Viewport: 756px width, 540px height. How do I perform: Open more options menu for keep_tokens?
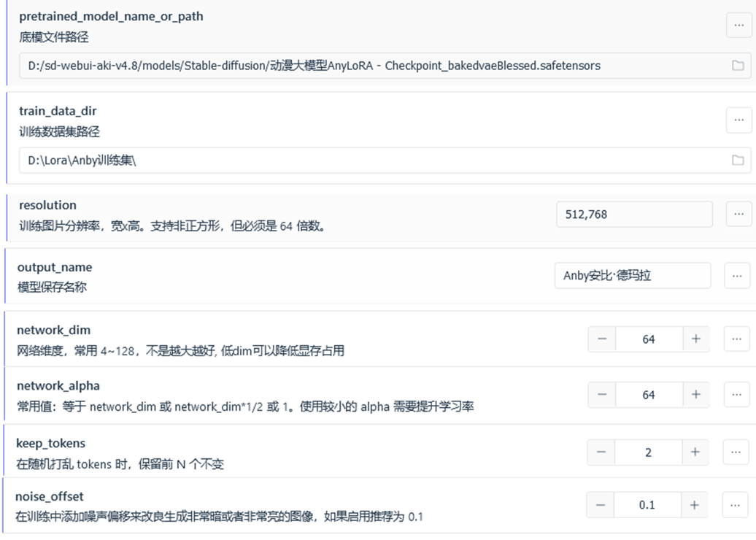coord(736,452)
